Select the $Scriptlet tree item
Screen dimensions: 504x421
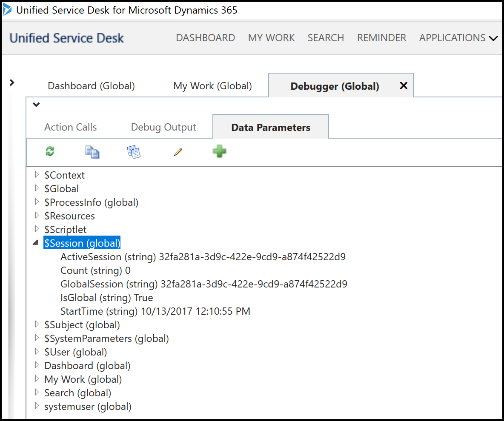[65, 229]
